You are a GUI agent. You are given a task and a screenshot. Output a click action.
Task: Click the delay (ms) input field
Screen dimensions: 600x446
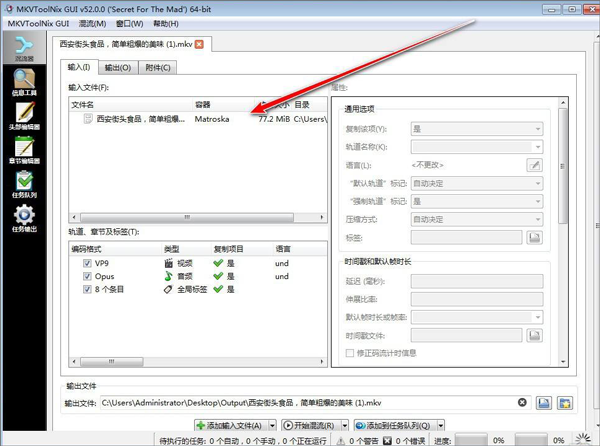477,281
